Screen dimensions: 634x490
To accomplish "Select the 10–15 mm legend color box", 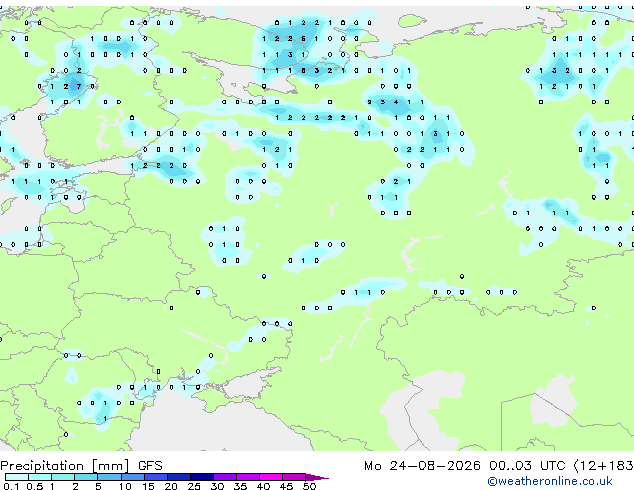I will coord(133,477).
